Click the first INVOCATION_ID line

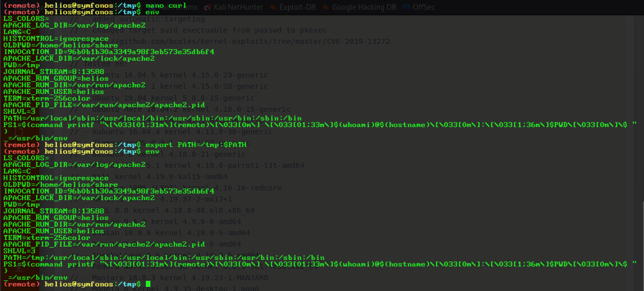(109, 52)
